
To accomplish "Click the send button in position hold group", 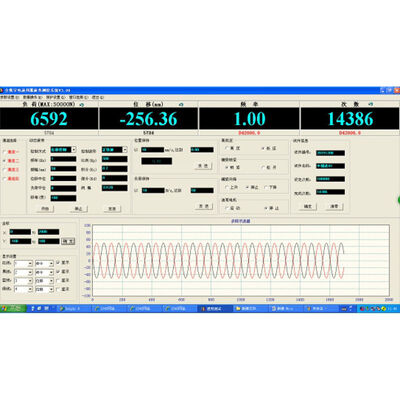I will click(x=203, y=166).
